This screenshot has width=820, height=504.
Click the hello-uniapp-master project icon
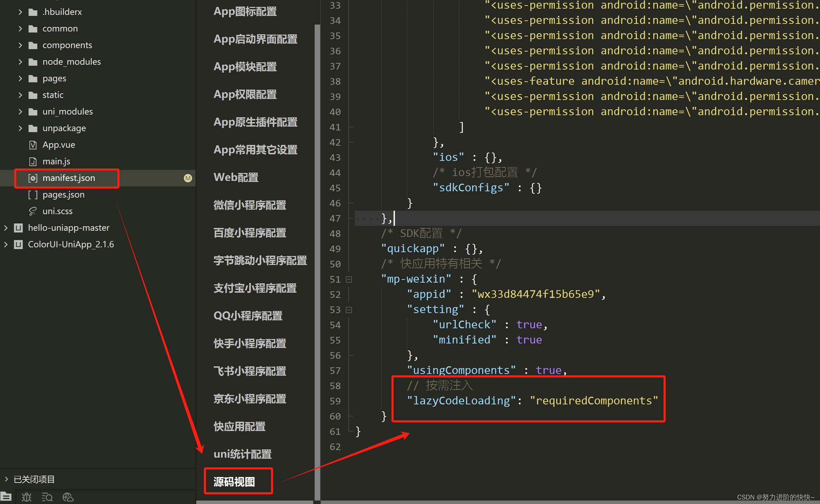coord(18,228)
